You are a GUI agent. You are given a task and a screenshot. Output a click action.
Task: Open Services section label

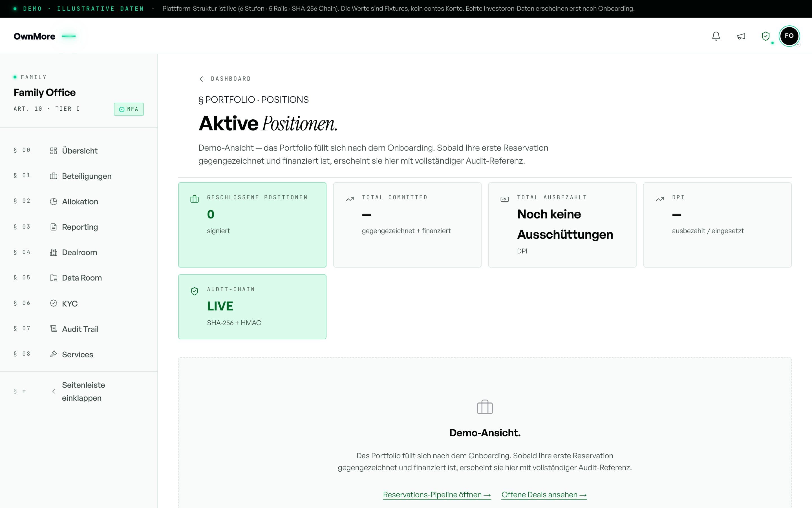78,354
